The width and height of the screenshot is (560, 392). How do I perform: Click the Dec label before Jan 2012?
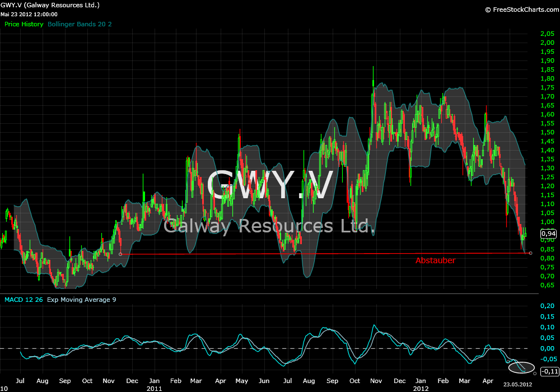(x=400, y=381)
